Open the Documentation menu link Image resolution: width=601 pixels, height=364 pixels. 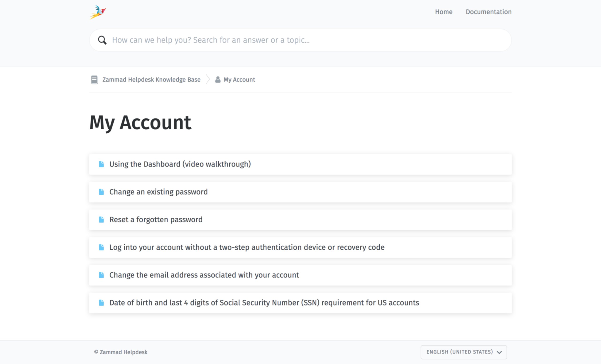(x=488, y=12)
